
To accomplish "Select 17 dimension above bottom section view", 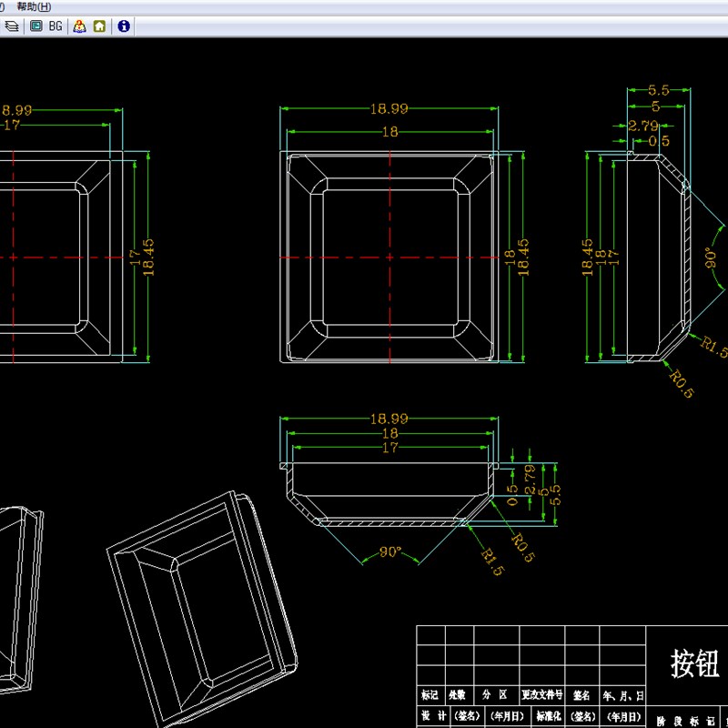I will [x=390, y=448].
